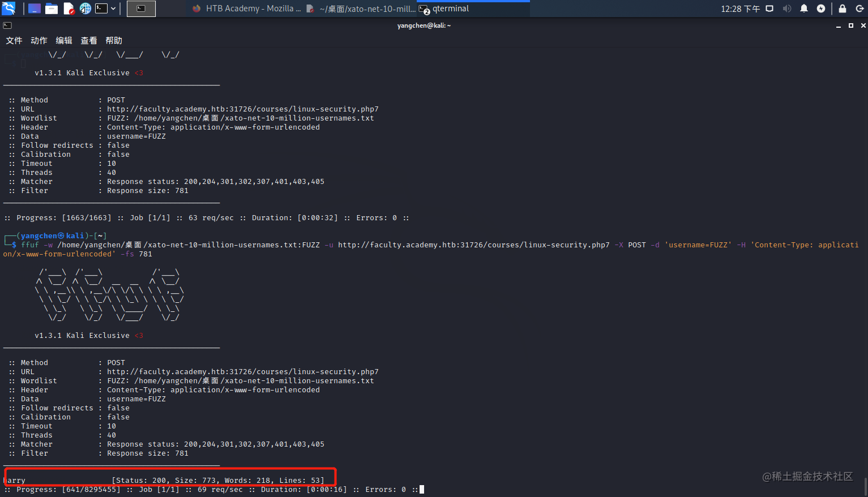Click the xato-net-10-mill taskbar window entry

[368, 8]
